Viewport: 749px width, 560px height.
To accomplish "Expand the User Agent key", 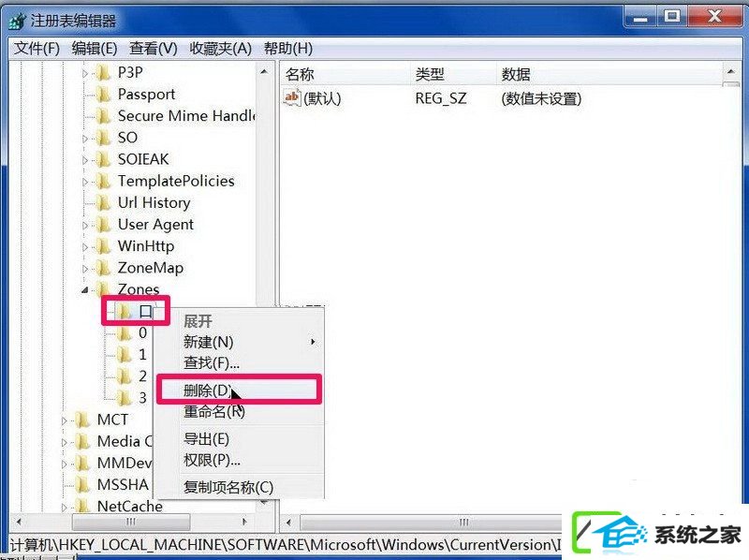I will [x=85, y=225].
